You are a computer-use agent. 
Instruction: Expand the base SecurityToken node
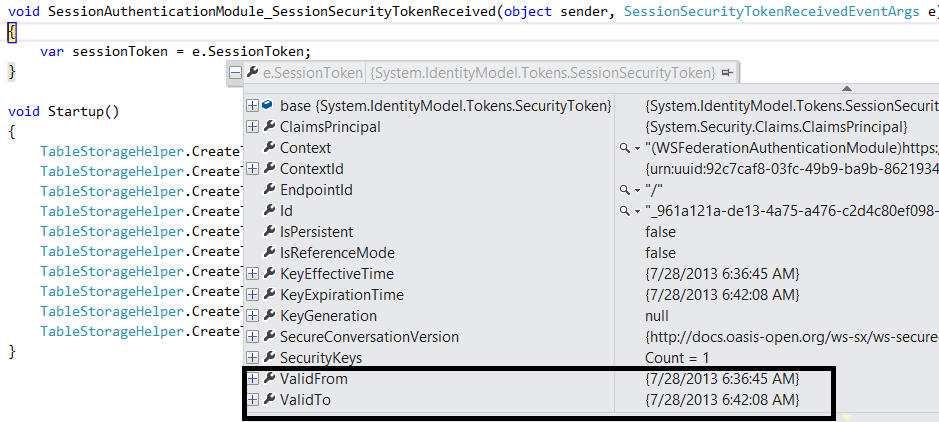(x=252, y=106)
